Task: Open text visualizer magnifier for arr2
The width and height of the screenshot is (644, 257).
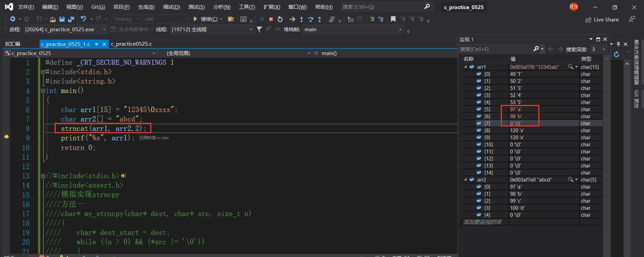Action: point(570,179)
